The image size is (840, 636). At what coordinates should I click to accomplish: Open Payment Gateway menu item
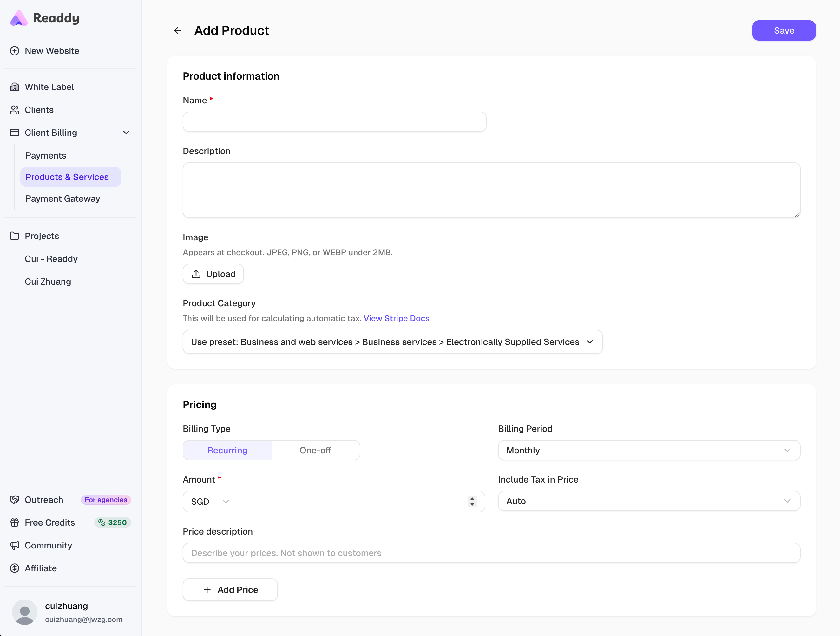[63, 198]
